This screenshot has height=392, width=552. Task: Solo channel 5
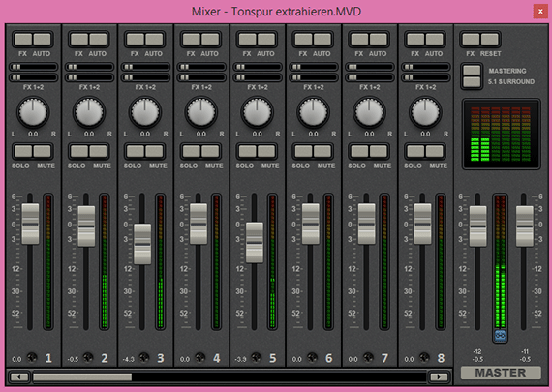[248, 151]
